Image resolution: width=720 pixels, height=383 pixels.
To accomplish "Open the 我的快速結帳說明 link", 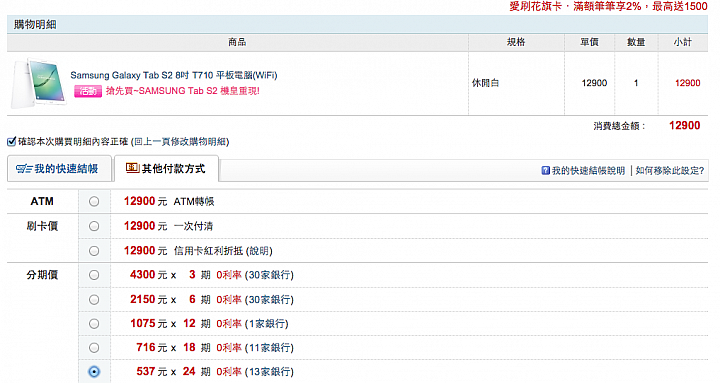I will tap(588, 171).
